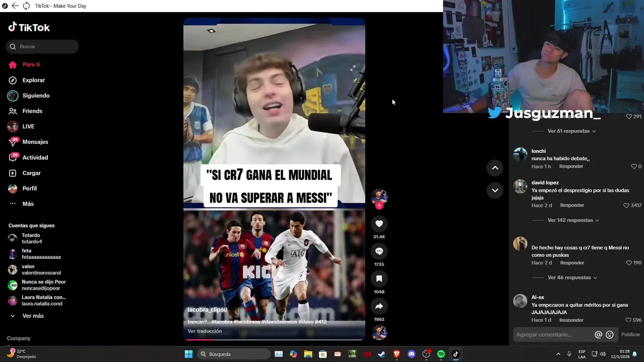Focus the Buscar search field
Screen dimensions: 644x362
(x=42, y=46)
